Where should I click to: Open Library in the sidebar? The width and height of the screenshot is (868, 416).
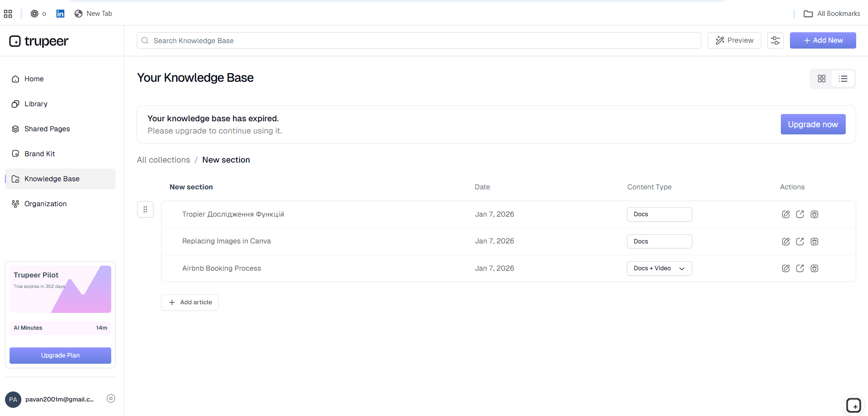60,104
